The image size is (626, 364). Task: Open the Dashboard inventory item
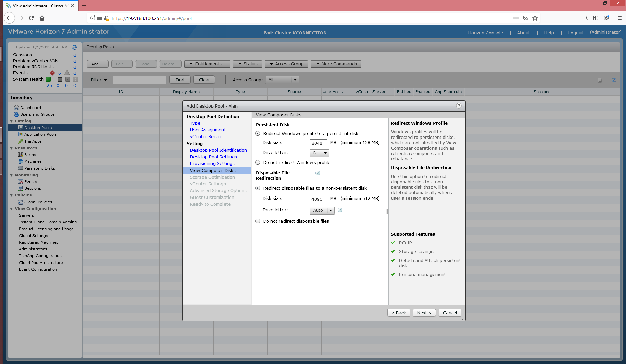point(30,108)
